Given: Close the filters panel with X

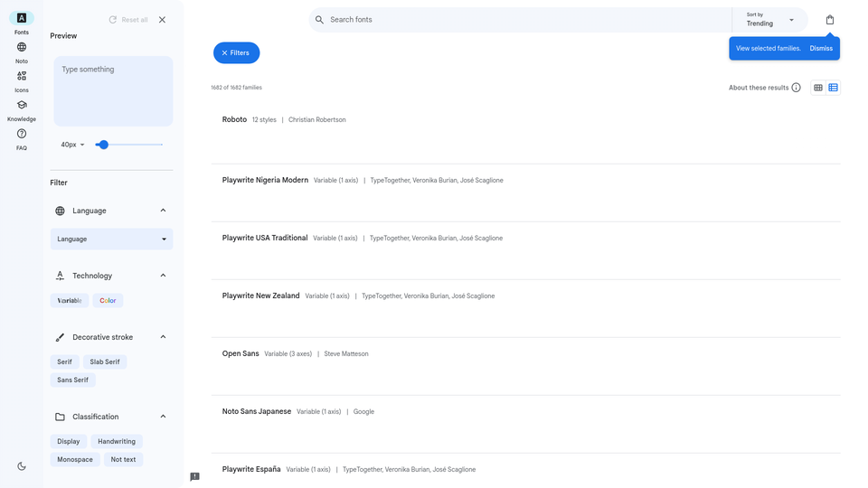Looking at the screenshot, I should coord(162,20).
